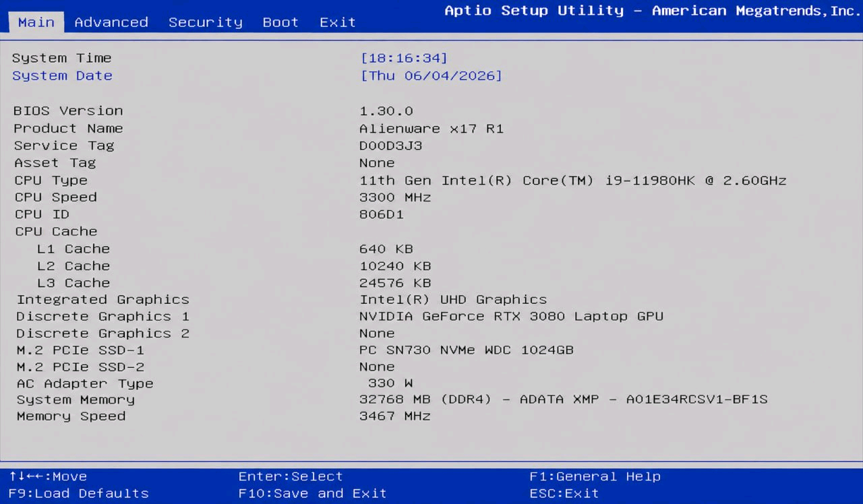This screenshot has height=504, width=863.
Task: Open the Advanced tab
Action: (111, 22)
